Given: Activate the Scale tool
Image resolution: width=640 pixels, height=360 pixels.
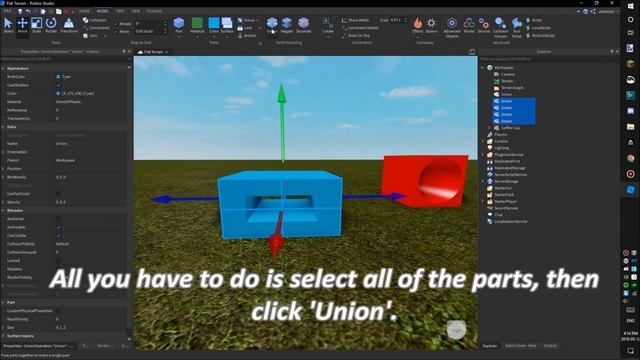Looking at the screenshot, I should pyautogui.click(x=36, y=25).
